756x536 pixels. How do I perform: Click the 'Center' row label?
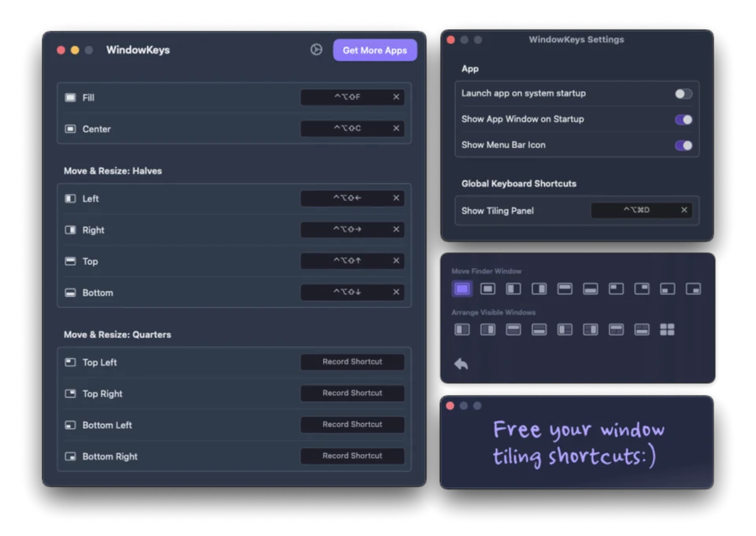tap(96, 129)
